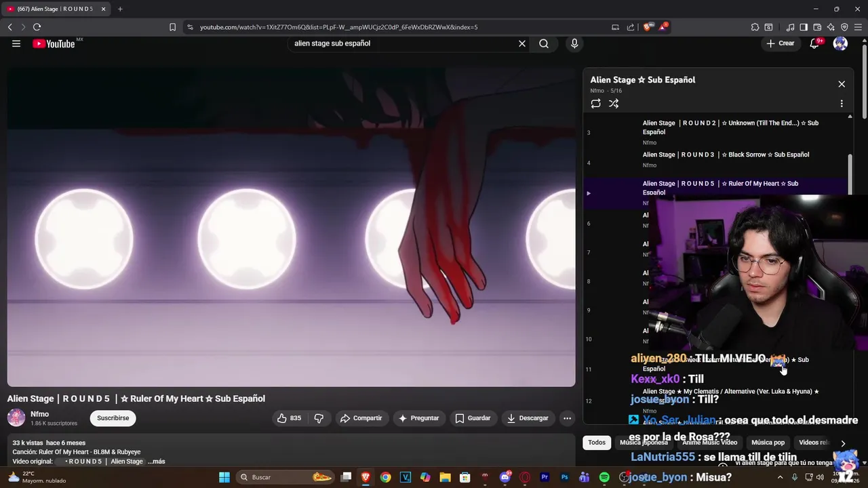Go to the YouTube home logo
Screen dimensions: 868x488
(54, 43)
